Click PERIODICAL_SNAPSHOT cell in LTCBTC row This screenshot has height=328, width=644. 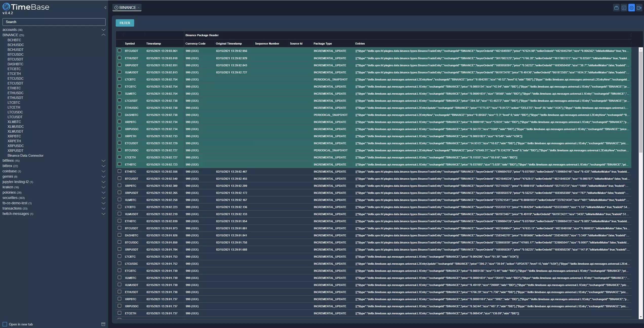pos(331,79)
